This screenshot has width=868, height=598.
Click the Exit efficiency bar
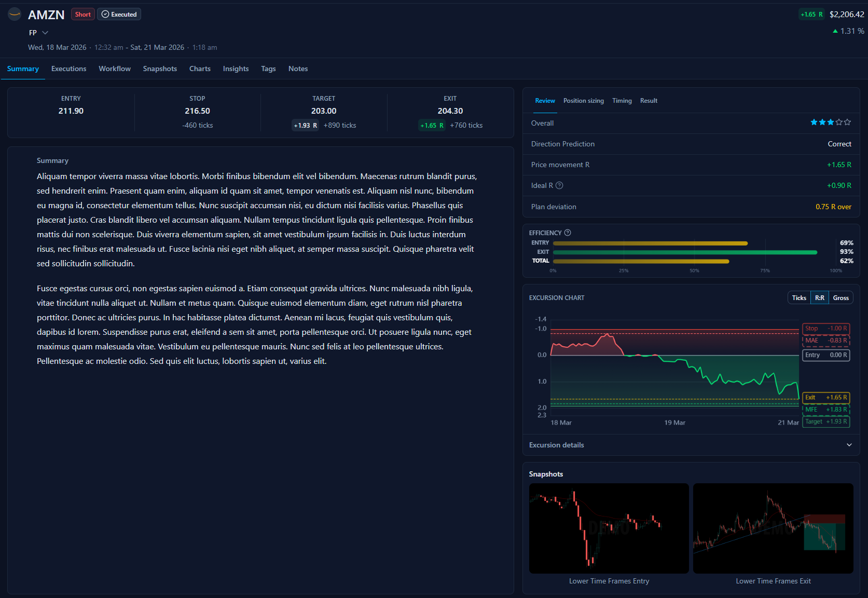(x=685, y=252)
